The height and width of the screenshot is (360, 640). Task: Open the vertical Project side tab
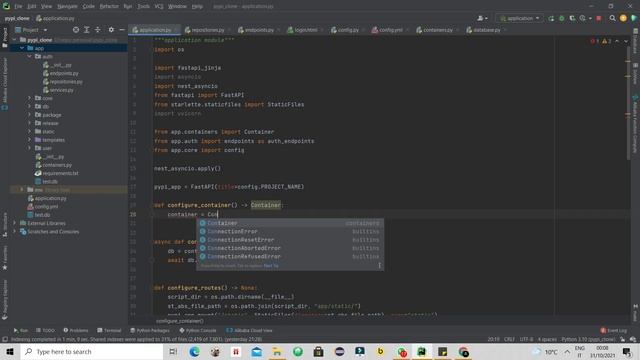4,38
